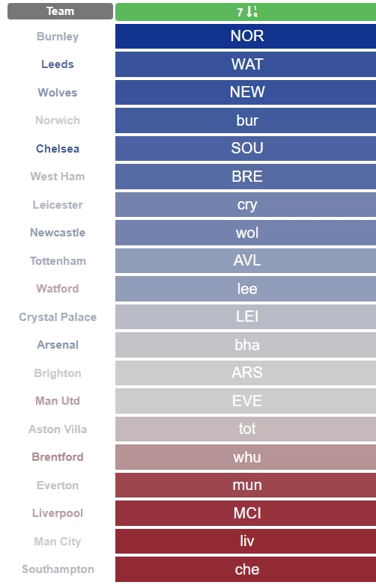Screen dimensions: 376x588
Task: Select the Crystal Palace team name
Action: tap(58, 317)
